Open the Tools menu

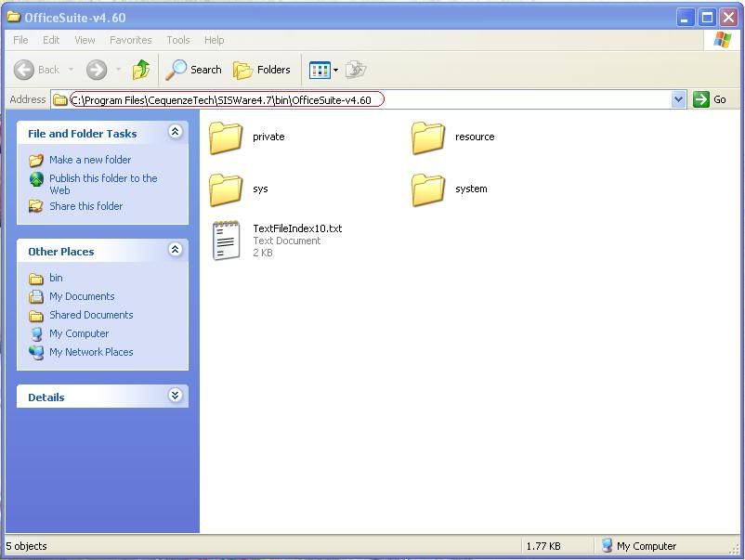tap(178, 40)
